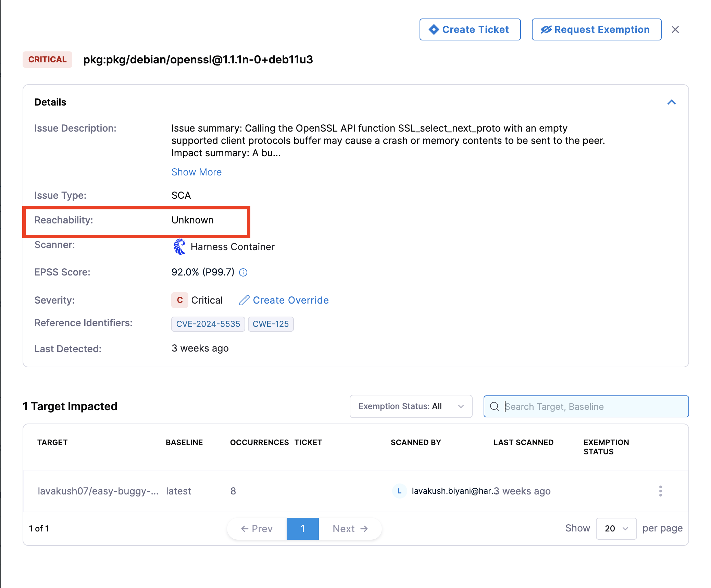Click the user avatar L icon
The height and width of the screenshot is (588, 711).
pos(399,491)
